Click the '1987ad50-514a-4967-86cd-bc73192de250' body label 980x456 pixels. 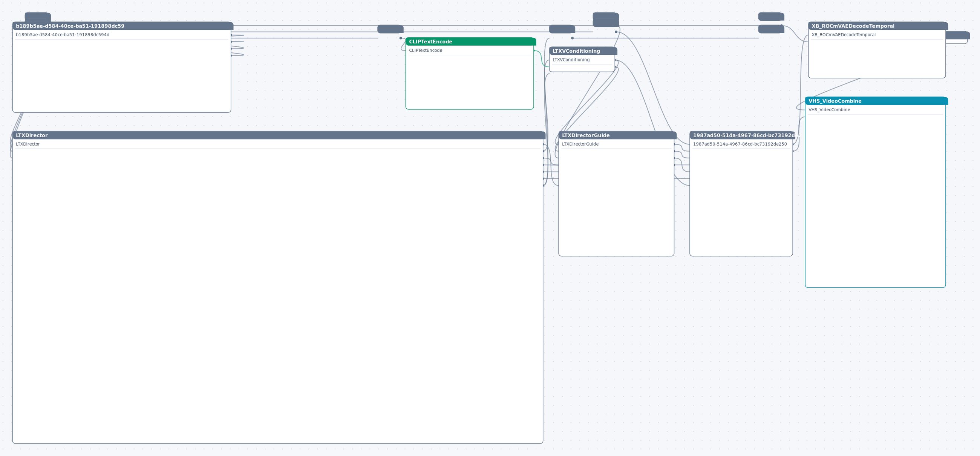(740, 144)
